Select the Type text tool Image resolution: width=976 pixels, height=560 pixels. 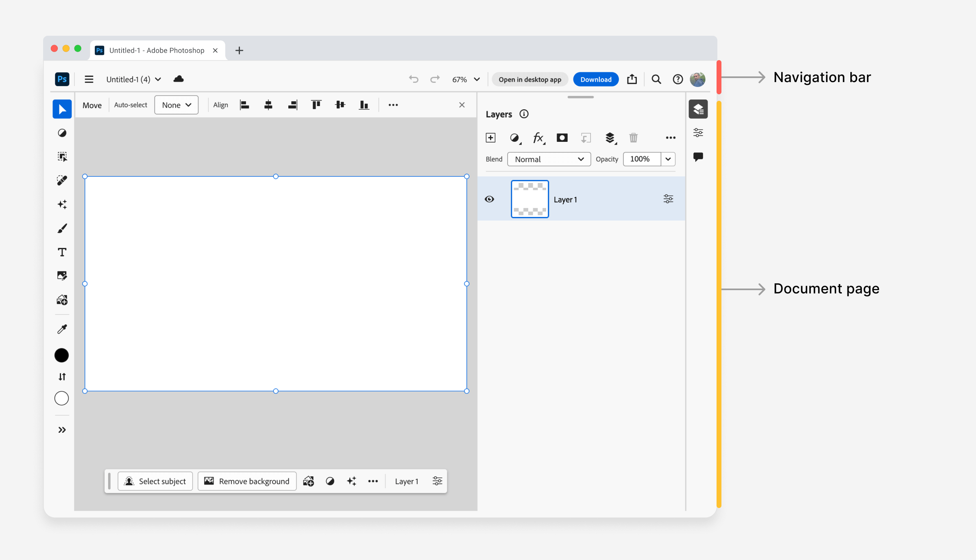(x=62, y=252)
